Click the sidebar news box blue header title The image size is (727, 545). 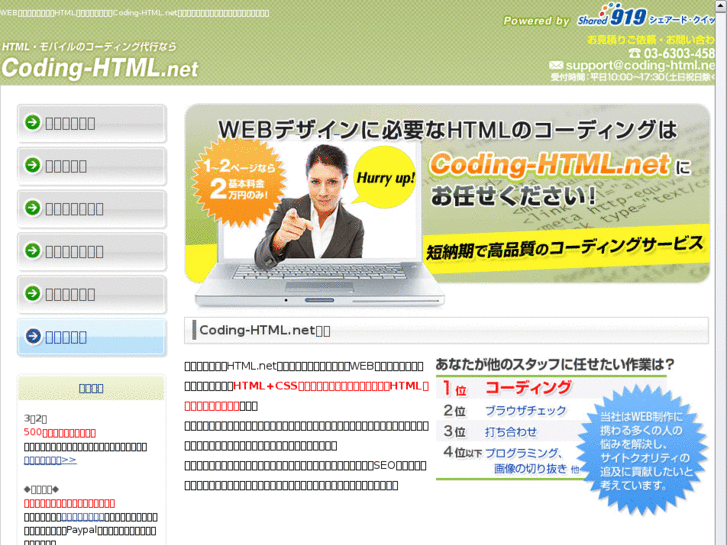(91, 388)
